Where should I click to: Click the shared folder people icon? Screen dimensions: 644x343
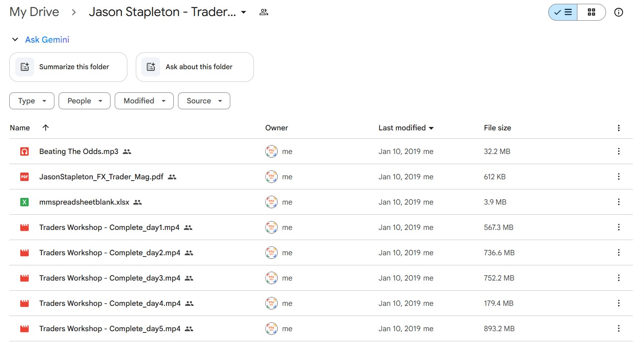click(x=264, y=12)
